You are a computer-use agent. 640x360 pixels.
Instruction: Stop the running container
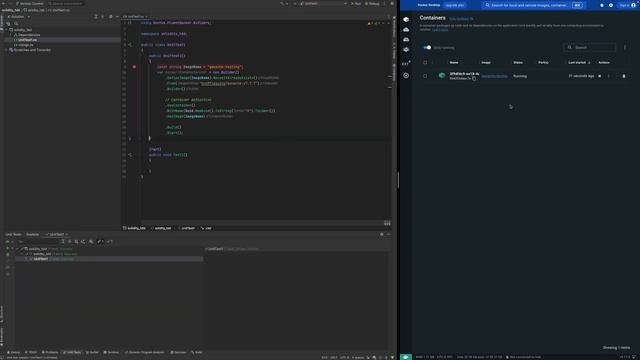click(600, 76)
